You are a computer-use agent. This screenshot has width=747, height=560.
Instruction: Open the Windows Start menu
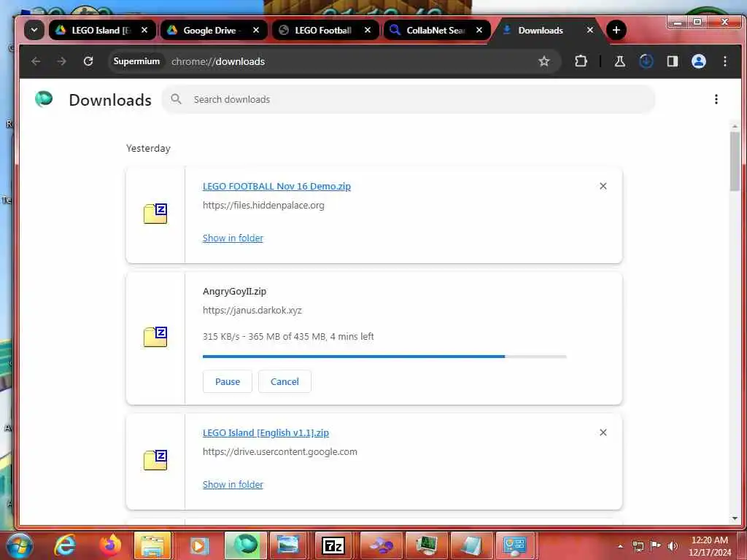[19, 545]
